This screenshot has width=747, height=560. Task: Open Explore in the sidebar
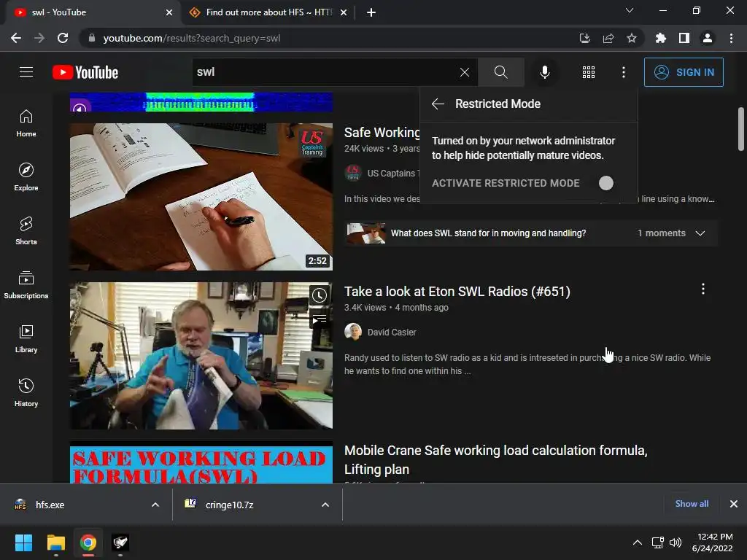pos(26,177)
